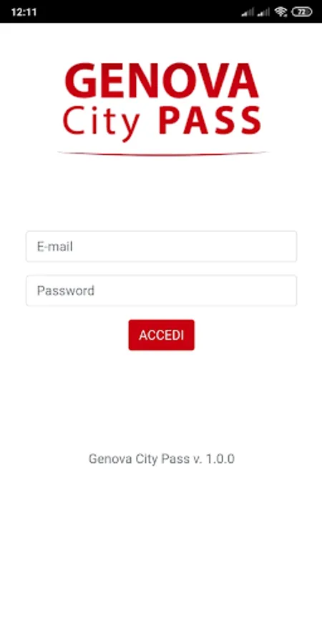Image resolution: width=322 pixels, height=644 pixels.
Task: Tap the red ACCEDI button
Action: click(x=162, y=335)
